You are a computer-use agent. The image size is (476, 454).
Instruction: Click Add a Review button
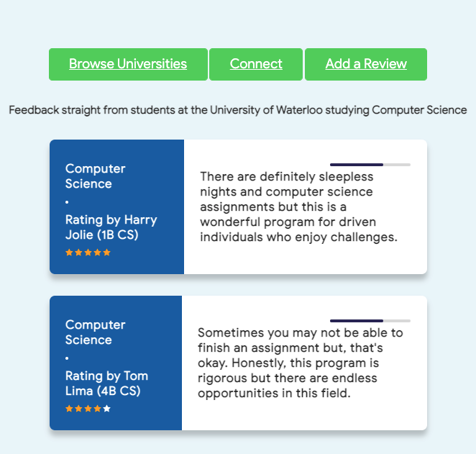[366, 64]
